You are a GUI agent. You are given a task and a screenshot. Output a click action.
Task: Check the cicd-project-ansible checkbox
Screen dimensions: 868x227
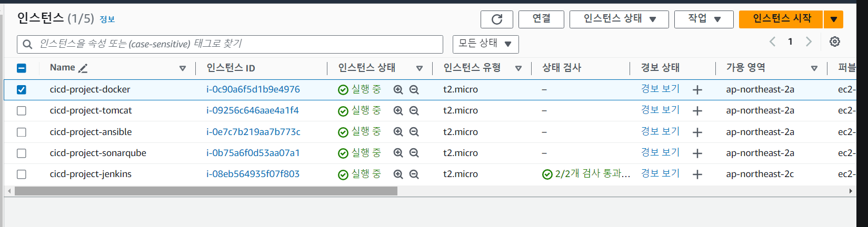22,132
